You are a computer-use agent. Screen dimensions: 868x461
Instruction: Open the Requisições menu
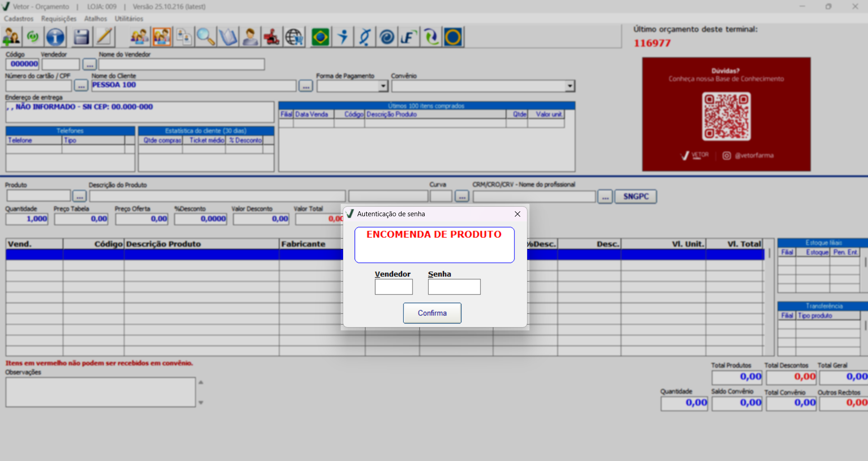(x=59, y=19)
